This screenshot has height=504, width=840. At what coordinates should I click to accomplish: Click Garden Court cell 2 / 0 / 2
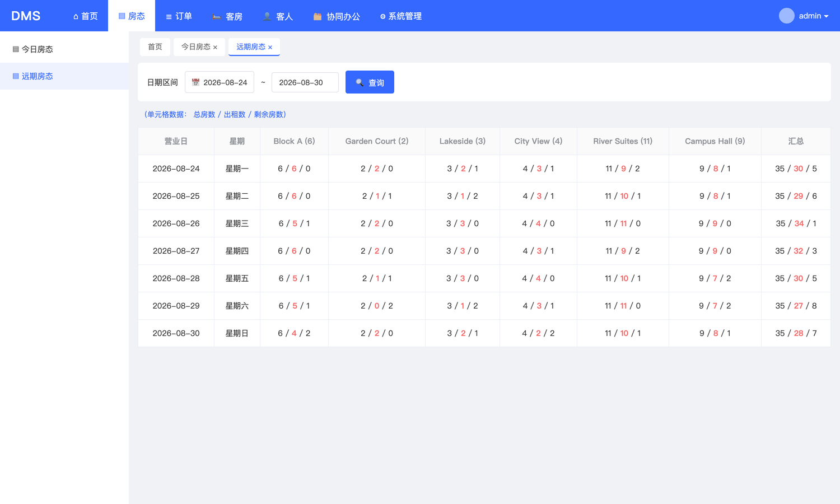[377, 306]
